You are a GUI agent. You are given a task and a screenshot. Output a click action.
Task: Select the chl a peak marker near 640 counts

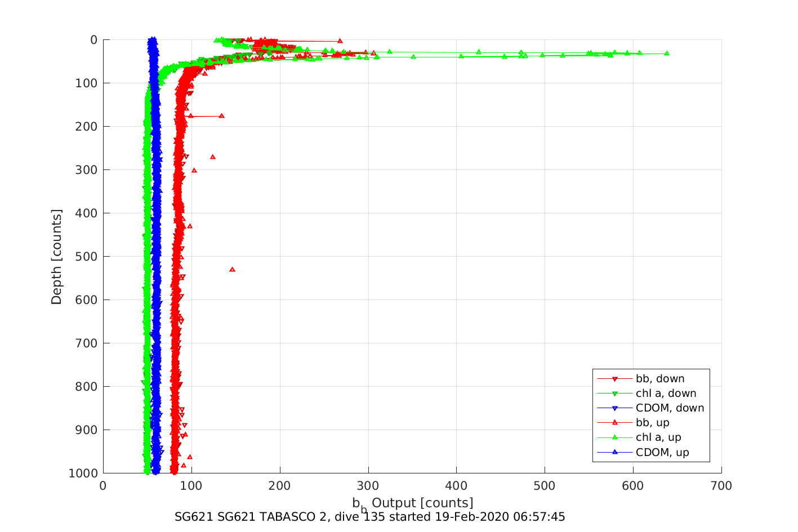[x=667, y=53]
